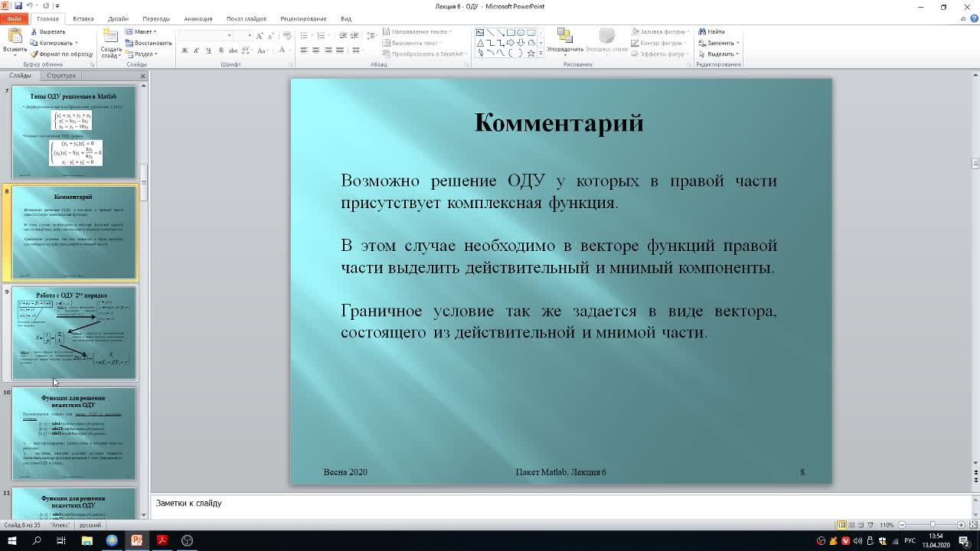Open the File (Файл) tab
Viewport: 980px width, 551px height.
point(15,18)
